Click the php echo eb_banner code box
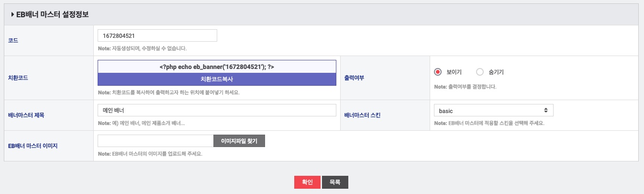Image resolution: width=644 pixels, height=194 pixels. [x=217, y=67]
